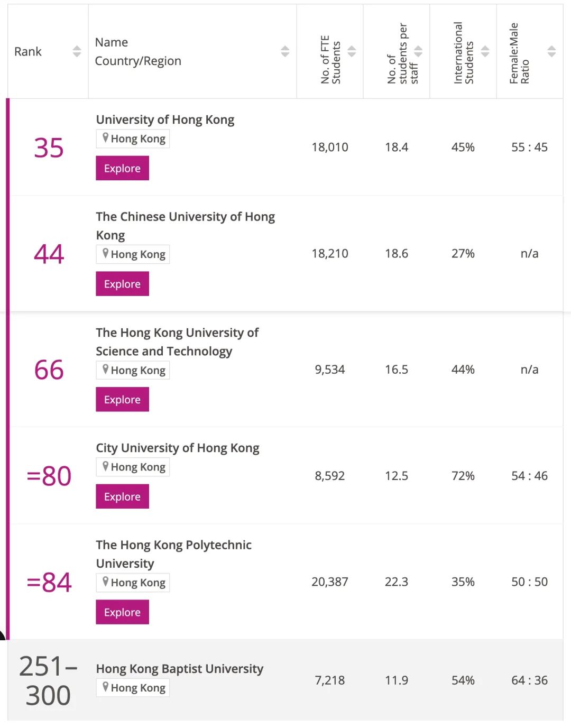This screenshot has width=571, height=728.
Task: Sort by students per staff arrows
Action: [418, 51]
